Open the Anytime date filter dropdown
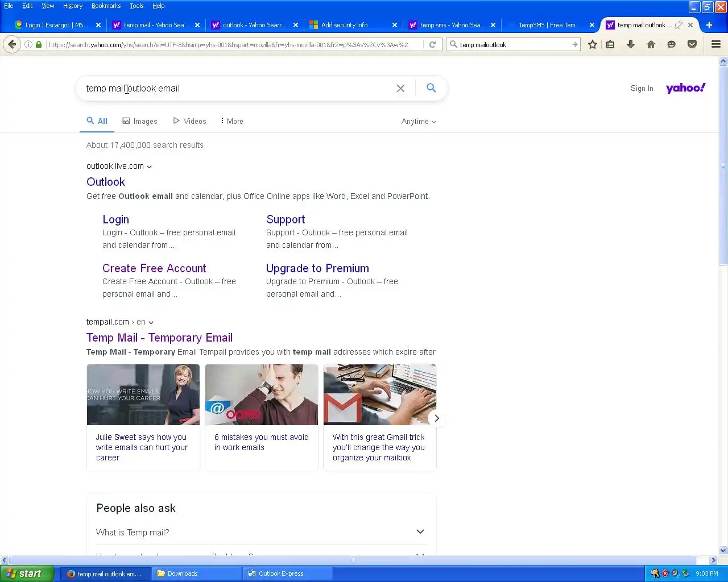728x582 pixels. 419,122
